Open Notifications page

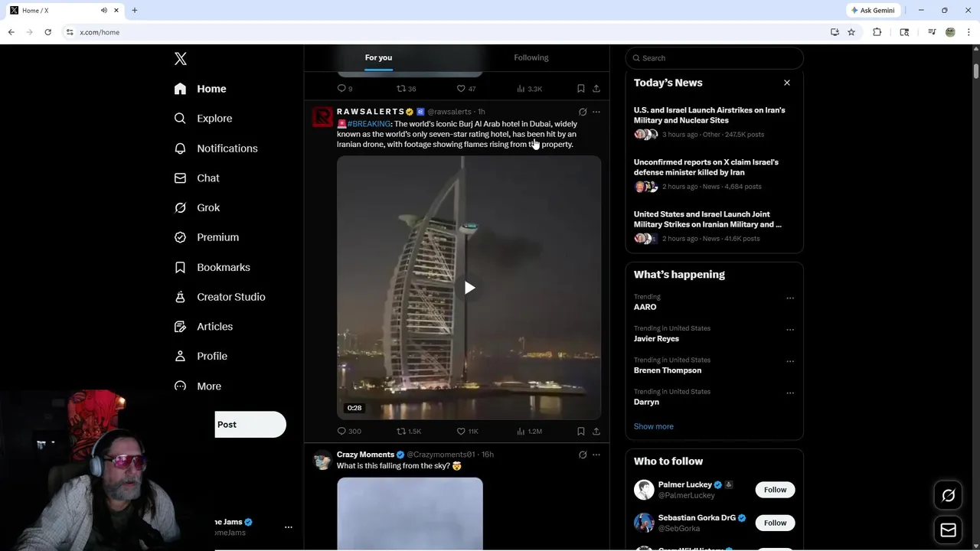(x=216, y=148)
